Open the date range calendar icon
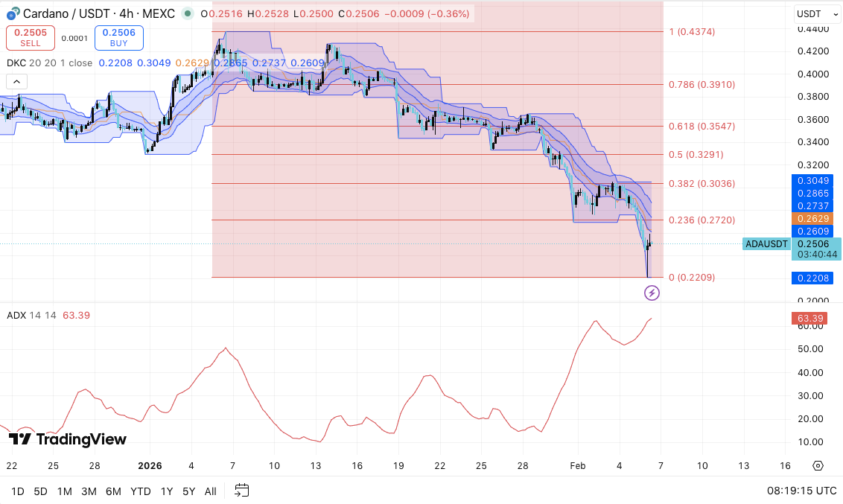The image size is (843, 504). tap(242, 490)
